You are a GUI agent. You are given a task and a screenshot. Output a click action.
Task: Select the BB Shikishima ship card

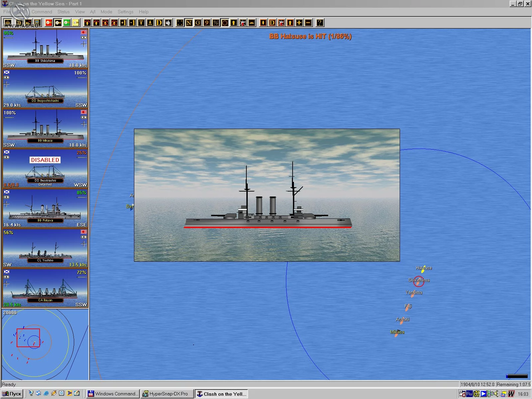pyautogui.click(x=45, y=49)
